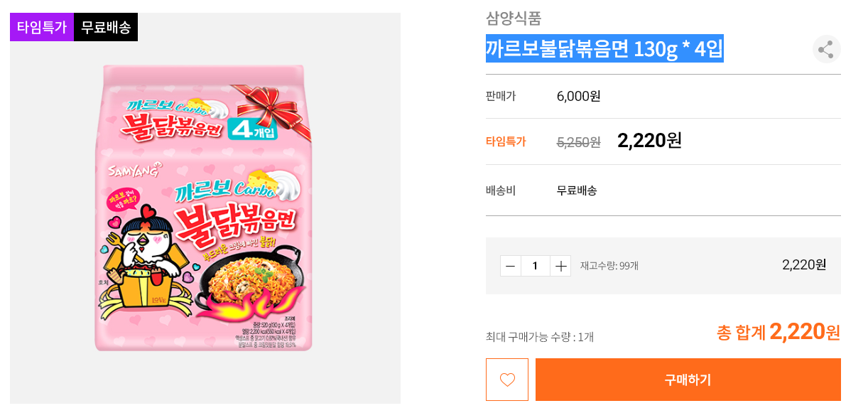Click the black 무료배송 badge on image
Viewport: 868px width, 413px height.
coord(106,27)
